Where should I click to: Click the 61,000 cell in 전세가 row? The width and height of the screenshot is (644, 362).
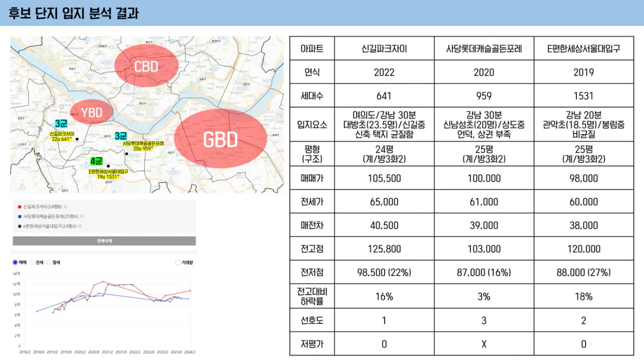tap(484, 201)
